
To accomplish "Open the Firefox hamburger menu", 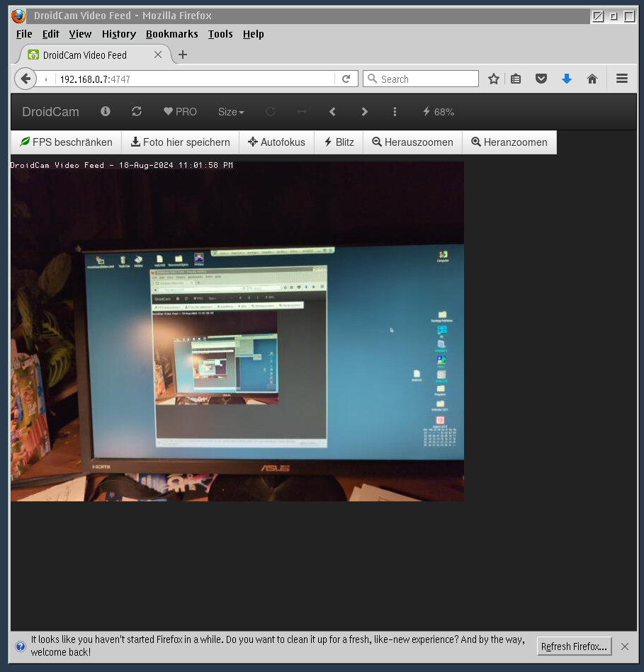I will 622,79.
